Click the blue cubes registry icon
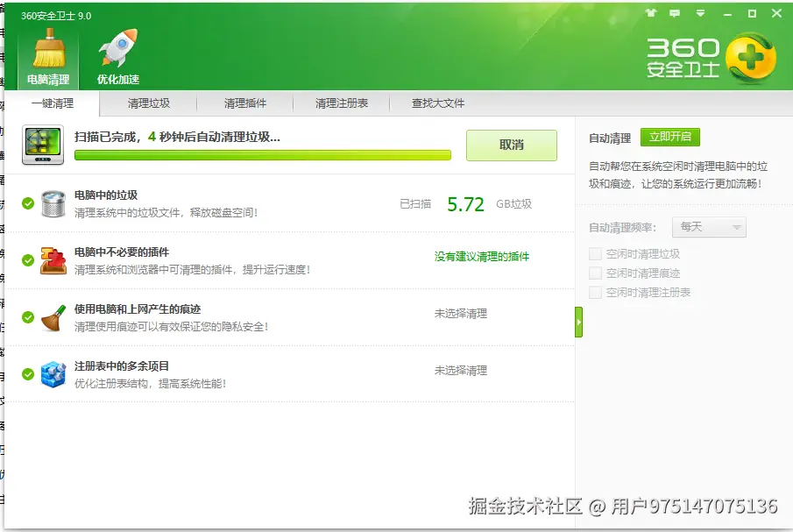Screen dimensions: 793x532 pos(53,374)
